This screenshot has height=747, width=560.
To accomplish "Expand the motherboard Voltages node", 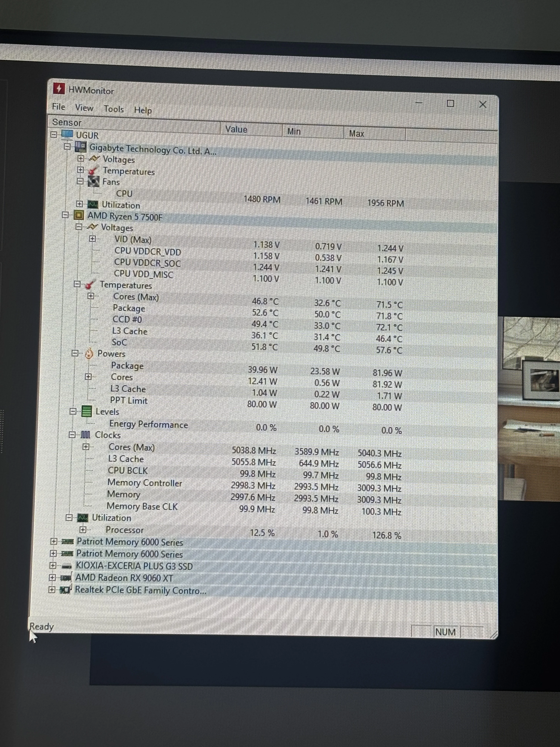I will 81,158.
